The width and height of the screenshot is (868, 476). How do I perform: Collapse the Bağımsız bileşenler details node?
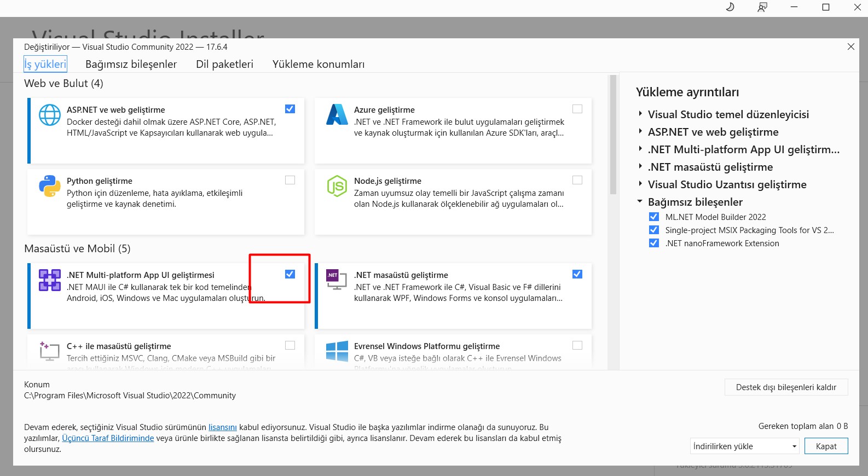640,201
